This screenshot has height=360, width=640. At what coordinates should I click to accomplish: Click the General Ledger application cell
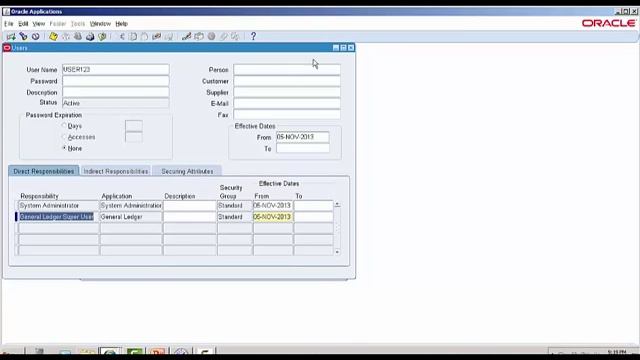pyautogui.click(x=131, y=217)
